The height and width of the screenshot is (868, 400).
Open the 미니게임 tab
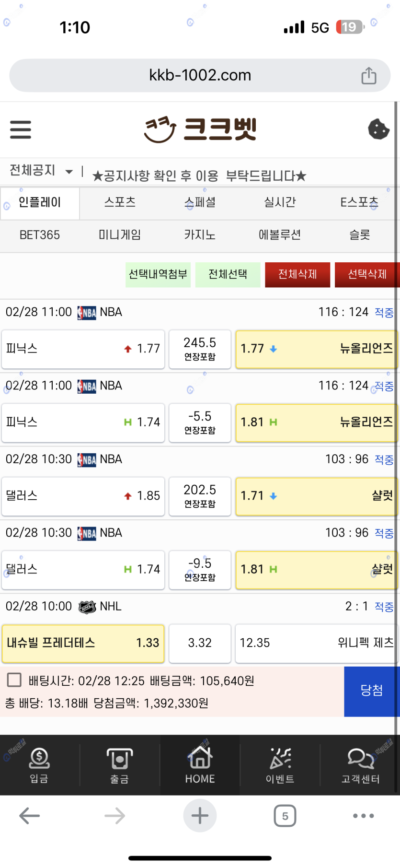[120, 235]
